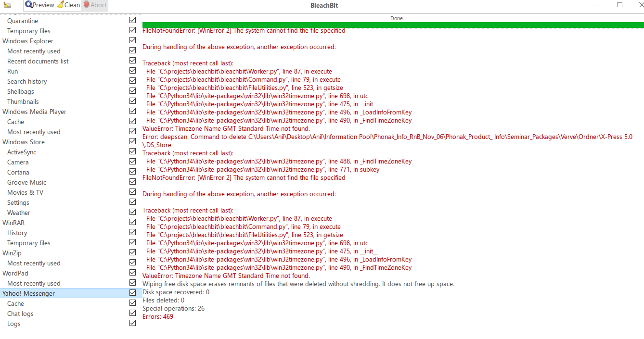Click the 'Errors: 469' log line
Viewport: 644px width, 339px height.
[x=158, y=316]
